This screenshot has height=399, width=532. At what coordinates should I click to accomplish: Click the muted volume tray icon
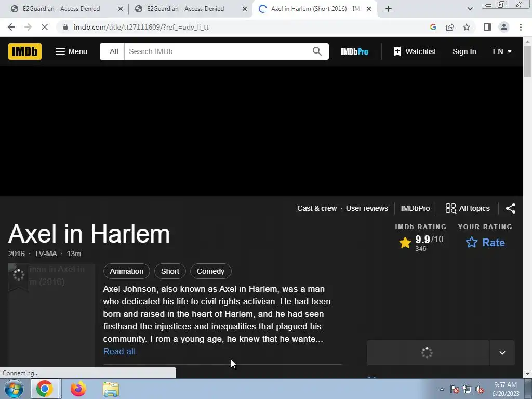(x=480, y=390)
